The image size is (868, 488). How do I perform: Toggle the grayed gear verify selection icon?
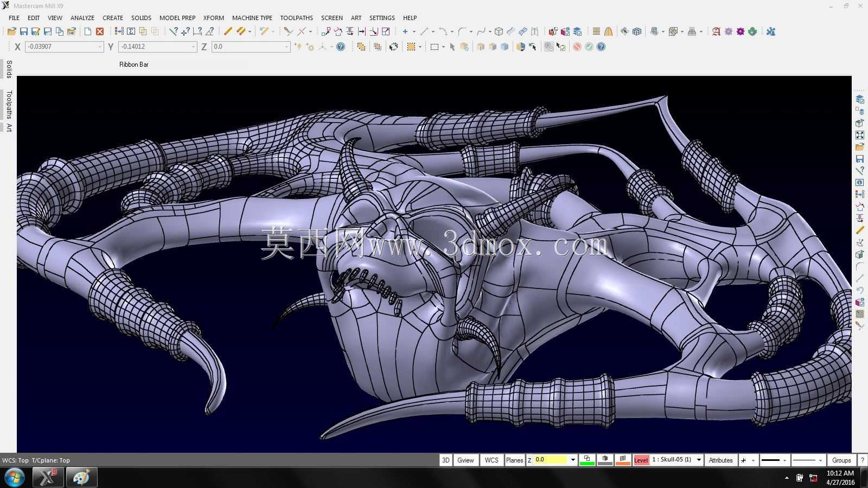click(549, 47)
